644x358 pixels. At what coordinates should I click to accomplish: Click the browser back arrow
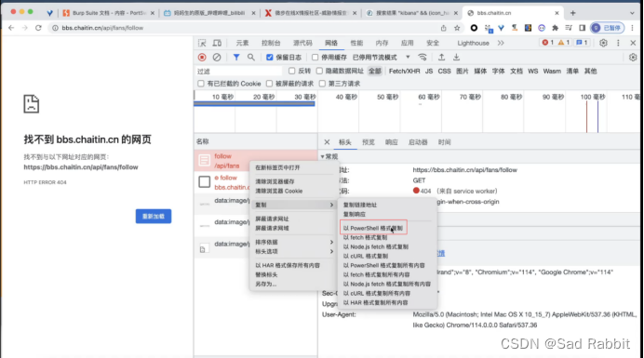pyautogui.click(x=11, y=28)
